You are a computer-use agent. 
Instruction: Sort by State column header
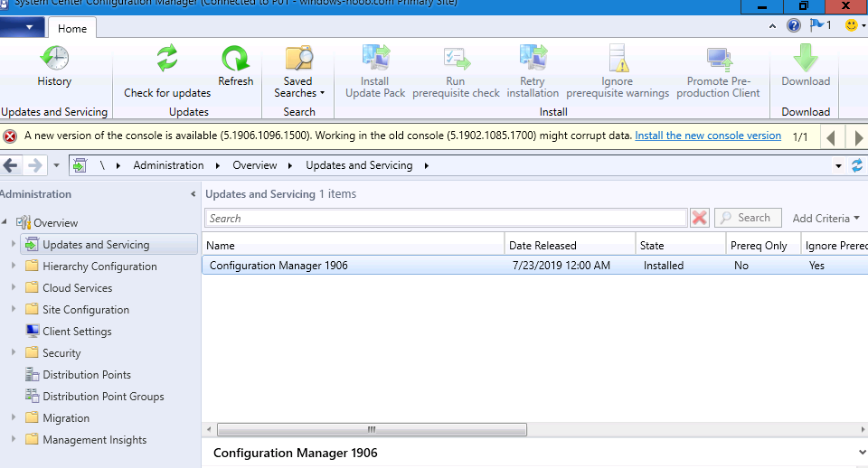[x=680, y=245]
